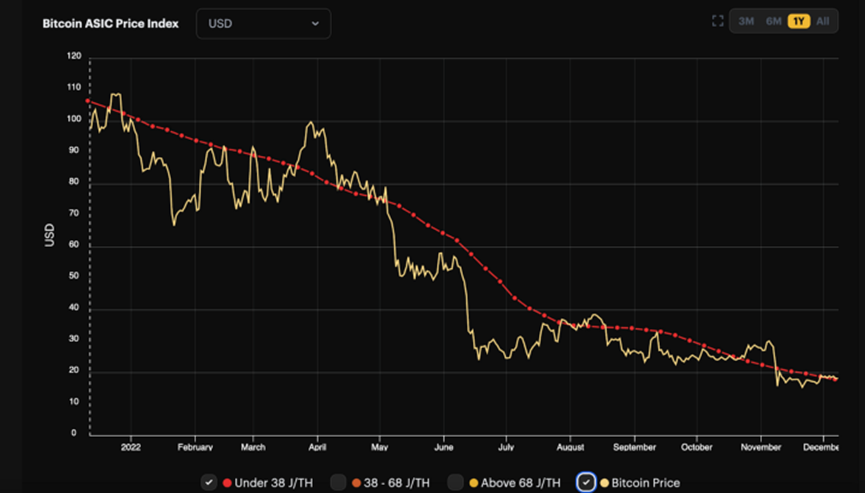Click the red dot for Under 38 J/TH
The width and height of the screenshot is (865, 493).
(x=227, y=483)
